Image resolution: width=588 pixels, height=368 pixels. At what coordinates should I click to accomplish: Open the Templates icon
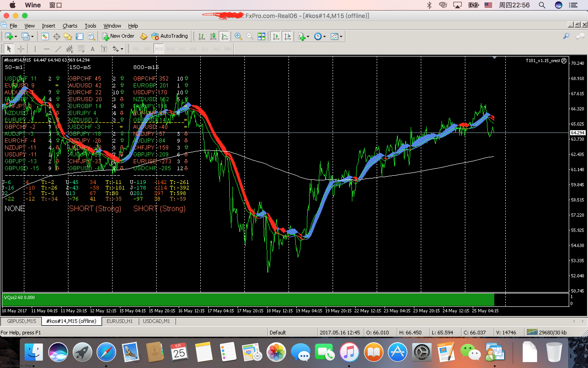(x=335, y=36)
